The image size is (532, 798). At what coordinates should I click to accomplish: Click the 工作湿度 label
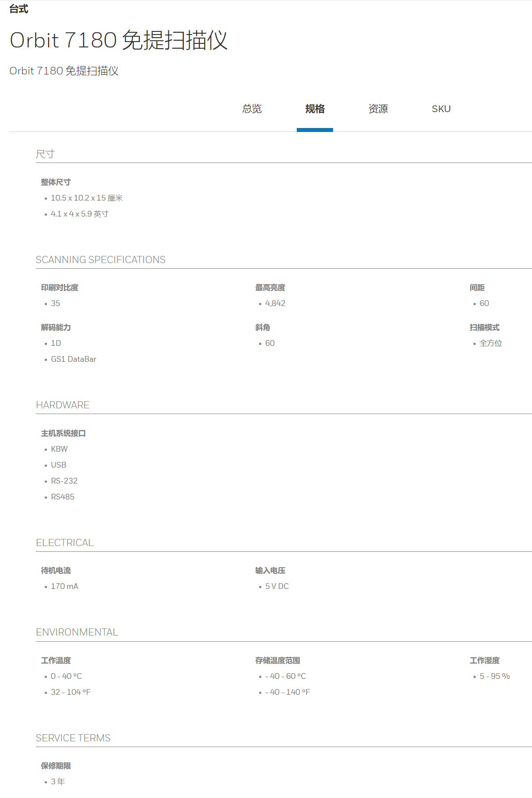pos(485,660)
